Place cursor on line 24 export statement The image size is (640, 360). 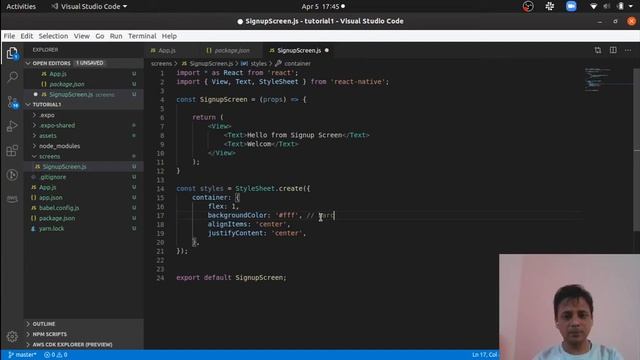(231, 278)
